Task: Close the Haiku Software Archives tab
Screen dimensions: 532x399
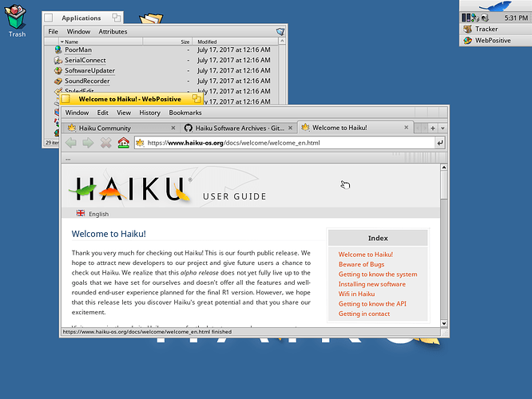Action: [290, 128]
